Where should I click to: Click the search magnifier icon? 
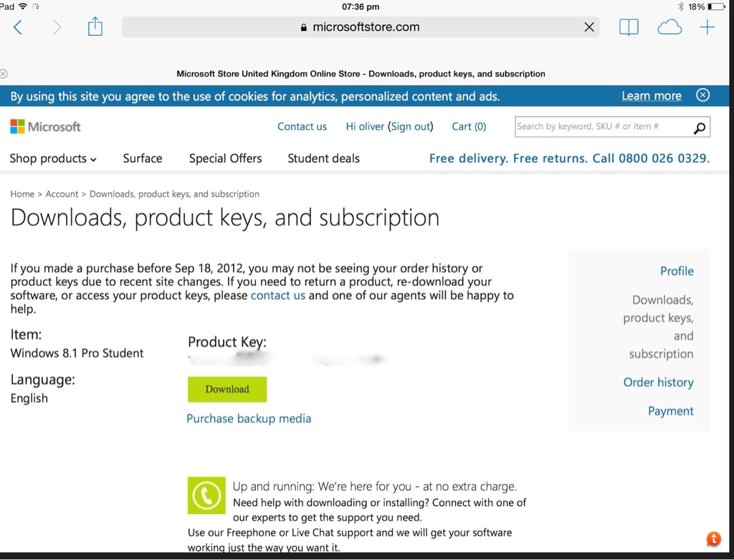(x=700, y=128)
